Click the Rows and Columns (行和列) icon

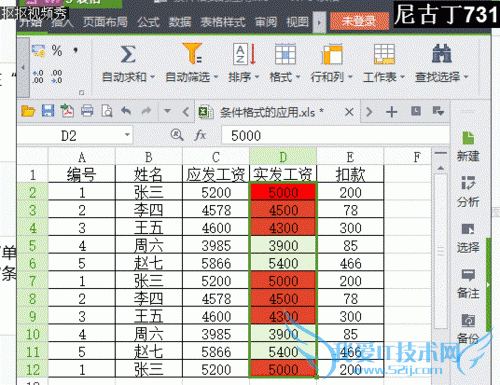[332, 54]
